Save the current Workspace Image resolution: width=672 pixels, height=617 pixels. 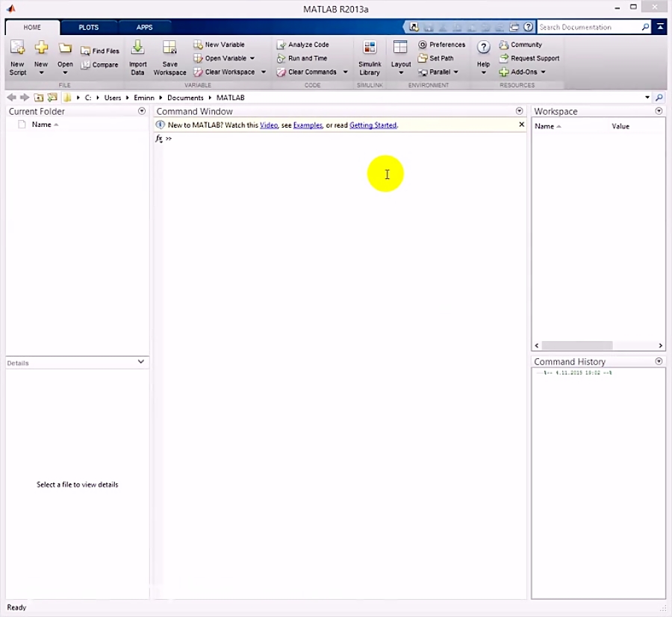(169, 57)
